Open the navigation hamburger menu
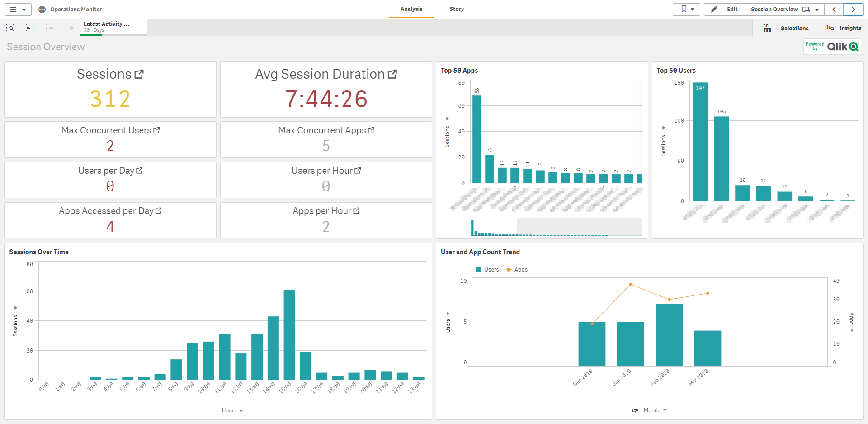This screenshot has width=868, height=424. tap(18, 10)
